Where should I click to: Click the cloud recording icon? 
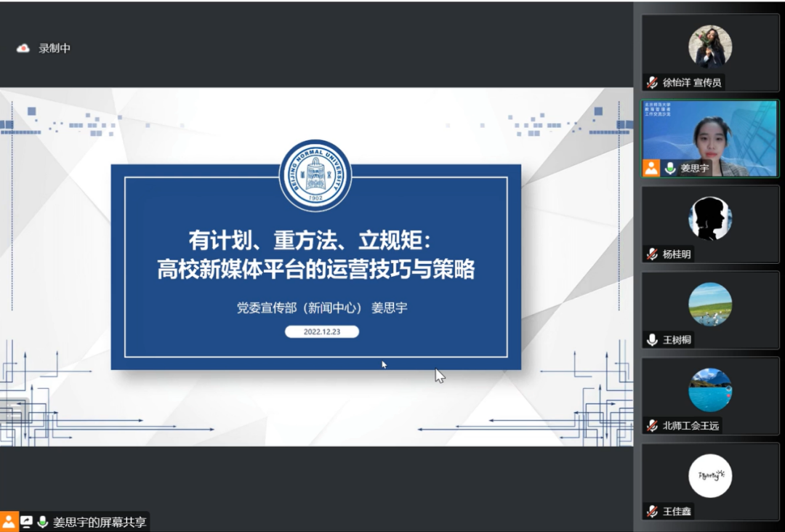(23, 49)
